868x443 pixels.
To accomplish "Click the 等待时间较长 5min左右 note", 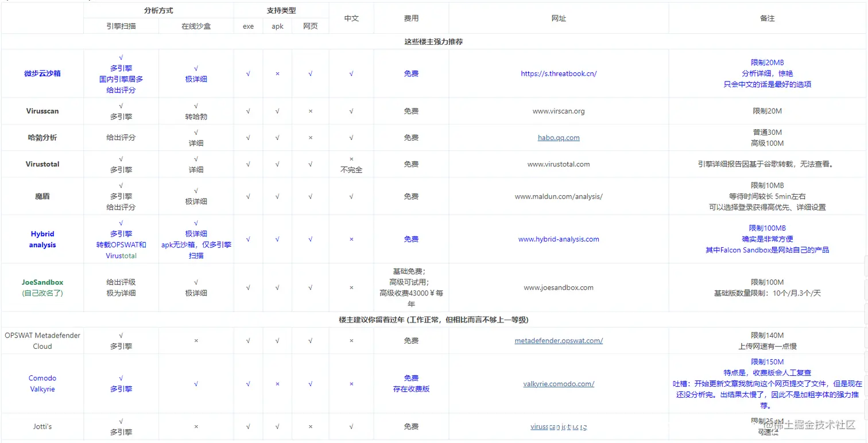I will pyautogui.click(x=767, y=196).
